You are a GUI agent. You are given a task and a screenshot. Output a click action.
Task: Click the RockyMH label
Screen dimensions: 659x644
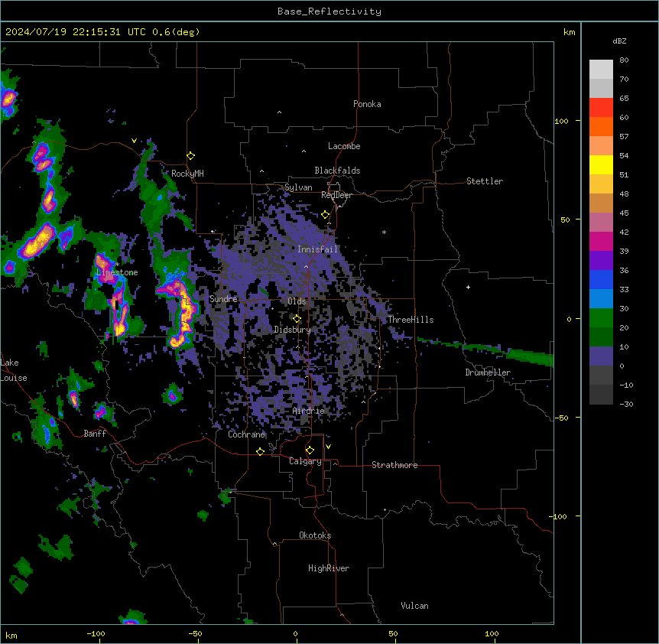187,174
